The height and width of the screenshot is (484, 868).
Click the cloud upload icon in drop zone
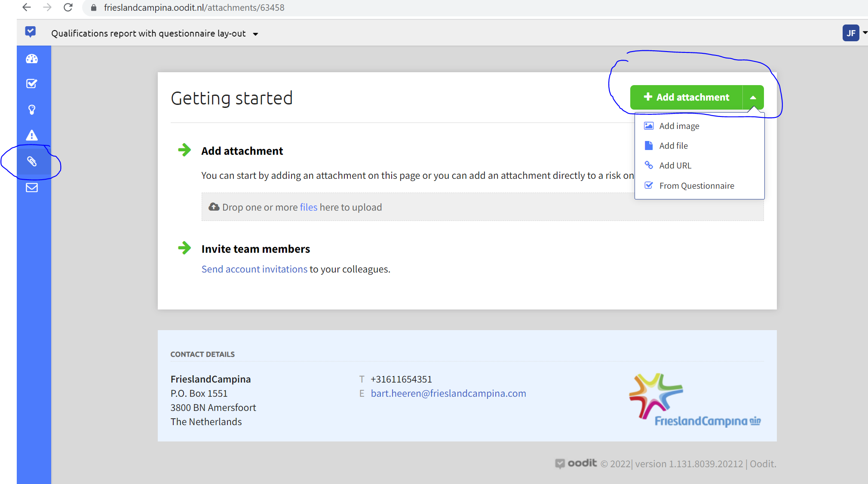(214, 207)
